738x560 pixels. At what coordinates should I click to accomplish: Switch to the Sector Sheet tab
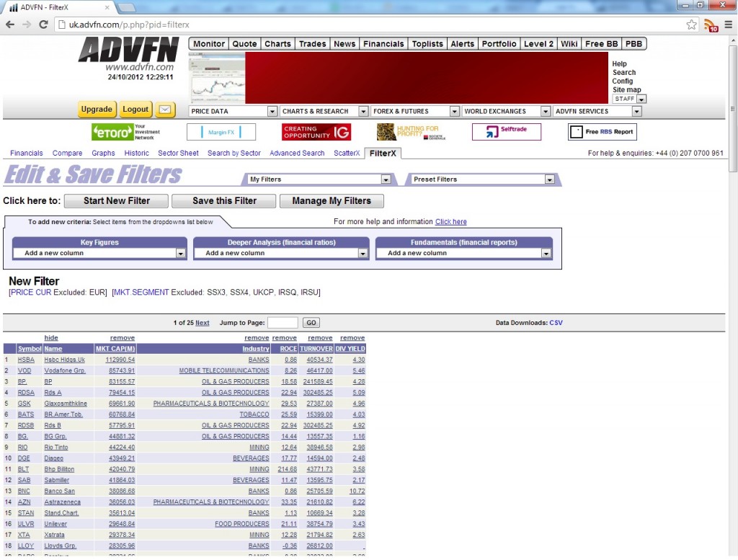coord(178,153)
